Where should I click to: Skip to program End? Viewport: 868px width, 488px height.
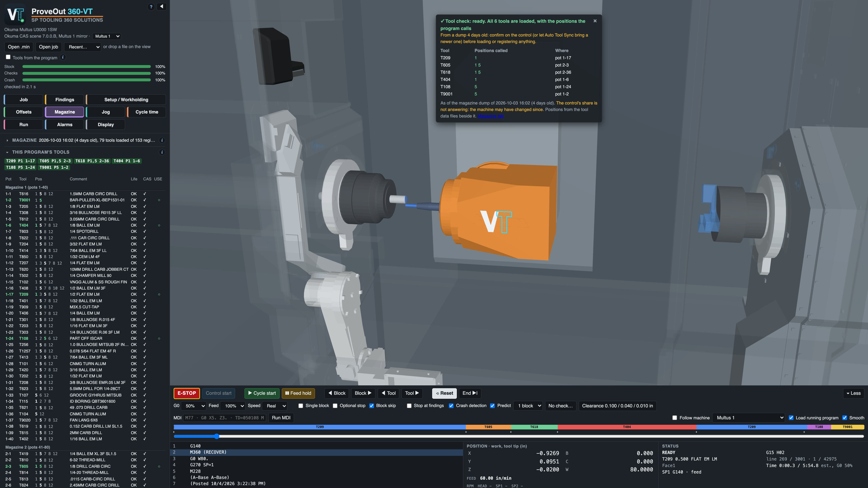(x=470, y=393)
